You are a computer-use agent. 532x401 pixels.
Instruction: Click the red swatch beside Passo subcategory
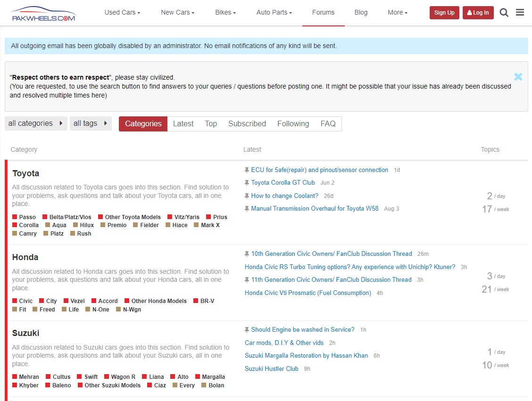coord(15,217)
